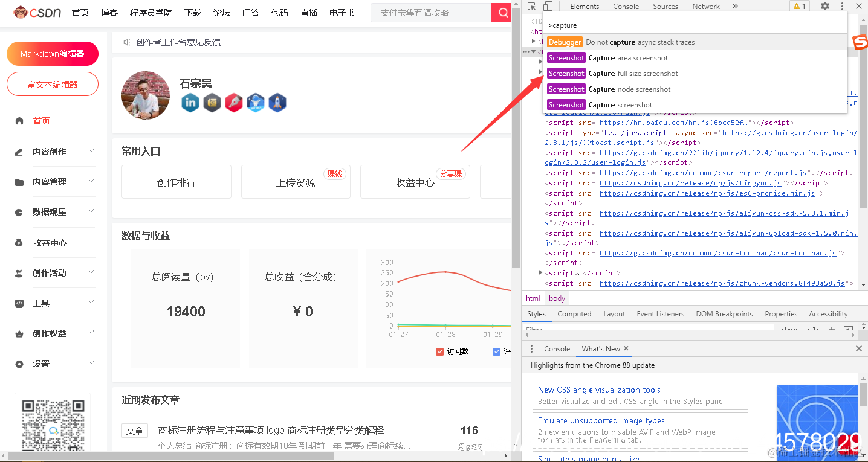The width and height of the screenshot is (868, 462).
Task: Switch to the Network tab
Action: tap(706, 7)
